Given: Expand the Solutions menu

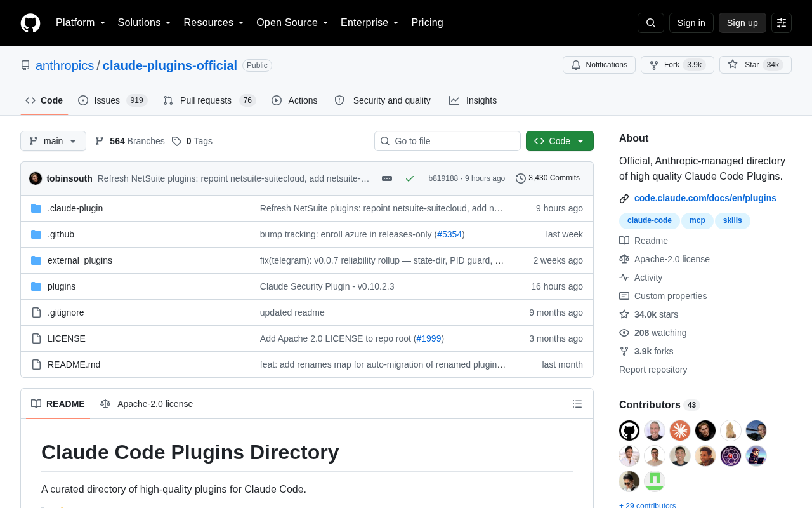Looking at the screenshot, I should (145, 23).
